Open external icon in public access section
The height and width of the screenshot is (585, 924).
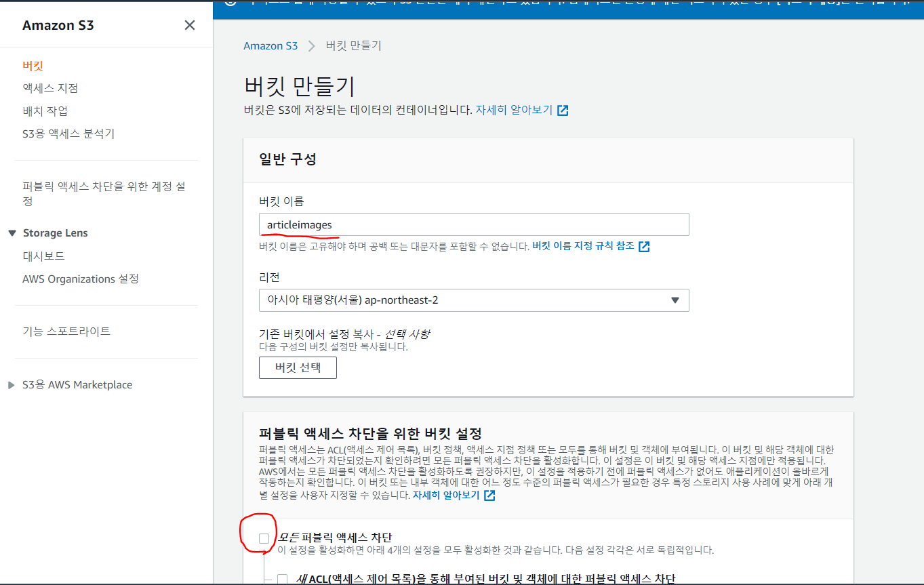[489, 496]
